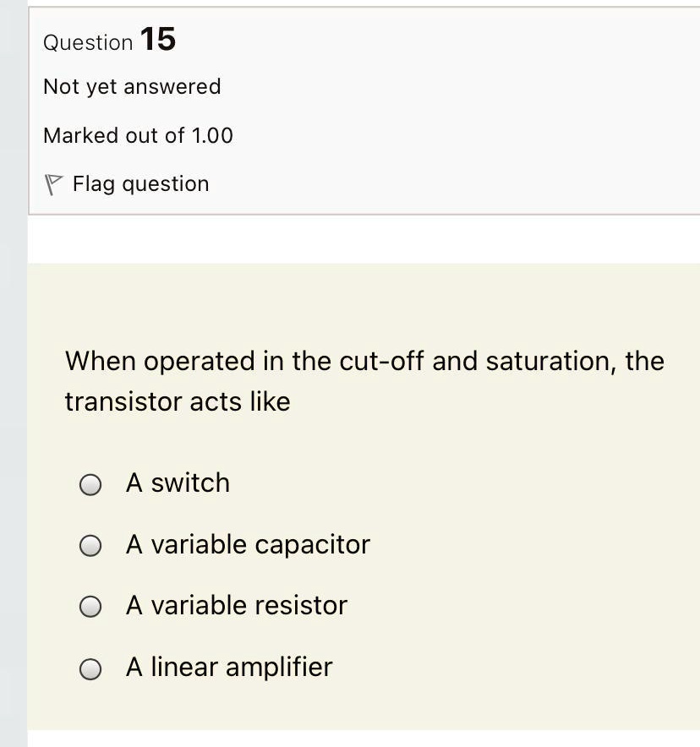Image resolution: width=700 pixels, height=747 pixels.
Task: Click the Question 15 heading
Action: click(109, 41)
